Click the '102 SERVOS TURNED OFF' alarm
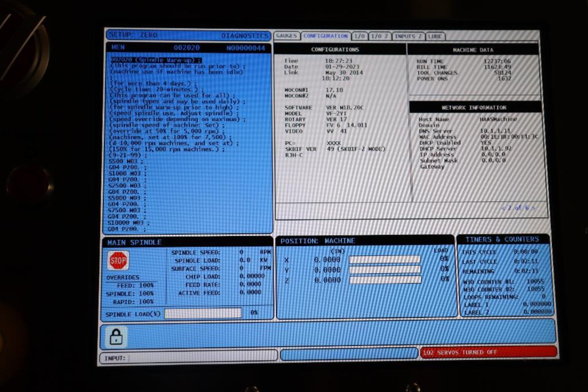The width and height of the screenshot is (588, 392). click(x=488, y=352)
